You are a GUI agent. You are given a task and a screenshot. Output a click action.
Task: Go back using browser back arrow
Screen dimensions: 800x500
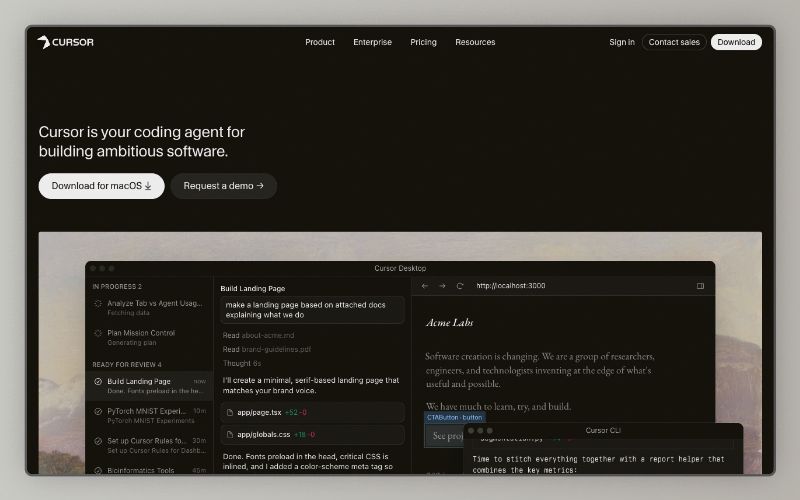point(425,286)
